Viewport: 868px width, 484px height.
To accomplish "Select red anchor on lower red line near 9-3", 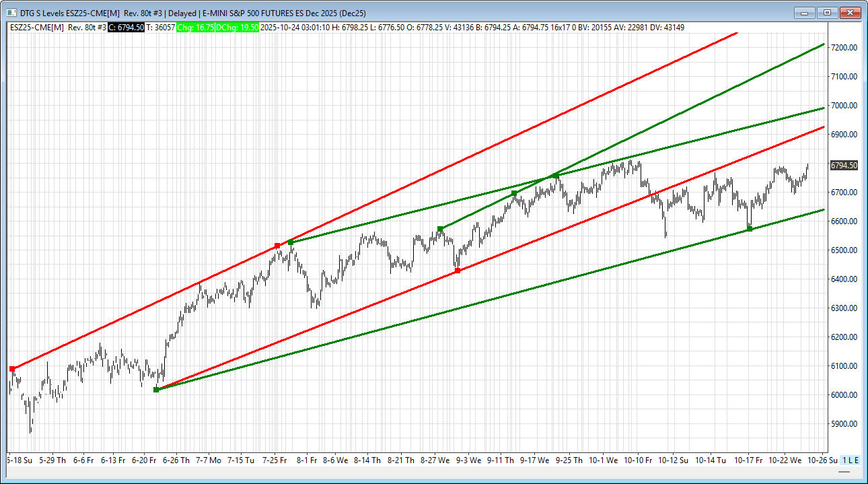I will click(x=458, y=271).
